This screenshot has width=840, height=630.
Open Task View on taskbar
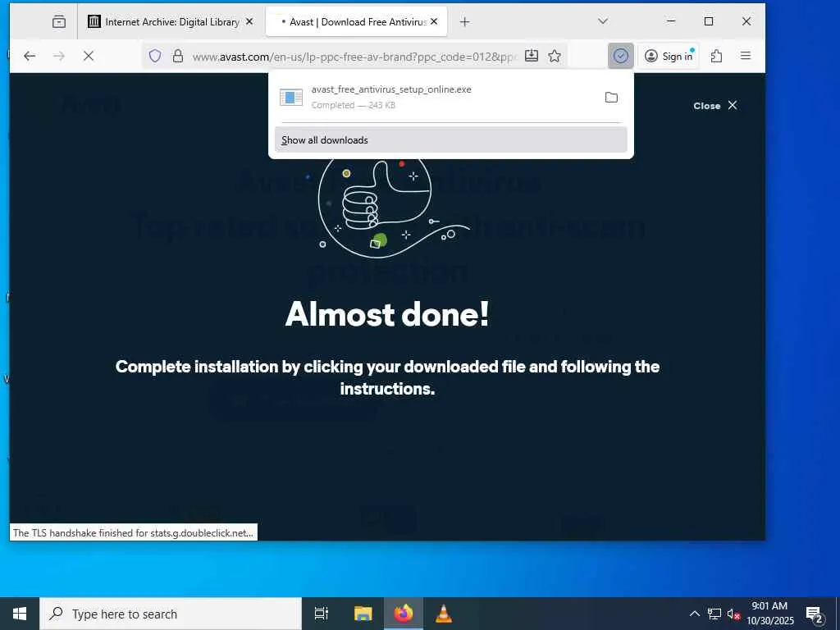322,614
